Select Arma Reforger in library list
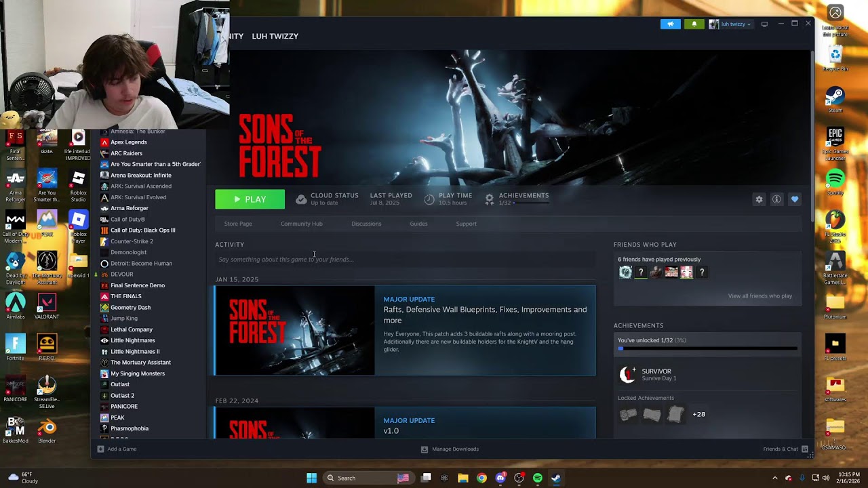 point(130,208)
